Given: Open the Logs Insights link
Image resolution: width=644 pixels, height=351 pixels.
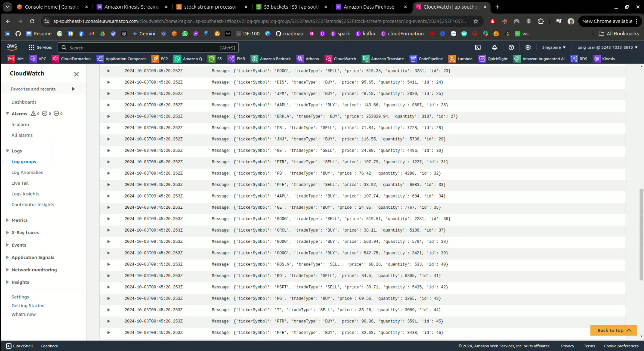Looking at the screenshot, I should click(25, 194).
